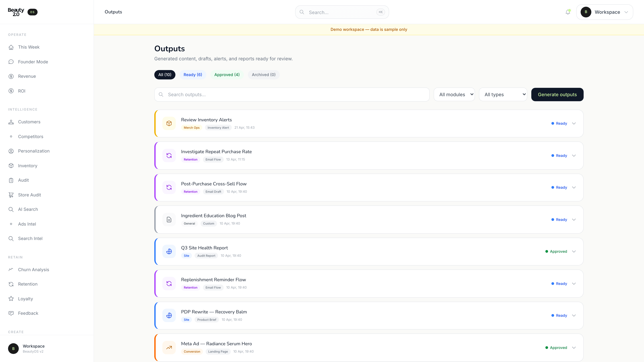Click the Ready status on Review Inventory Alerts

[x=559, y=123]
